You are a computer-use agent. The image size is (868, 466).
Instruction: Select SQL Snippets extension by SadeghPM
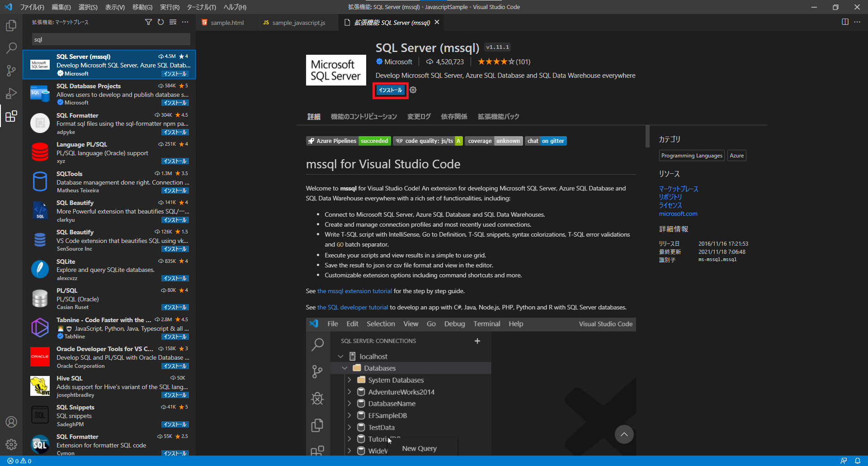click(109, 415)
